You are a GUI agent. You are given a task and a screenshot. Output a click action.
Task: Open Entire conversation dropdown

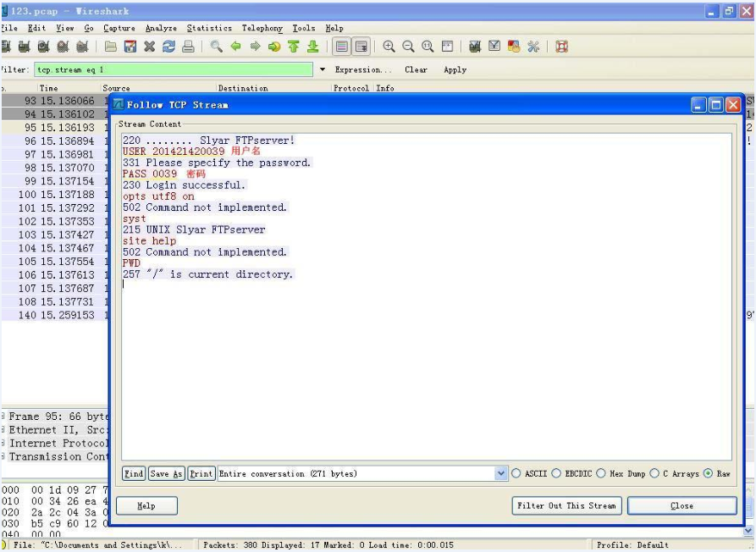(500, 473)
